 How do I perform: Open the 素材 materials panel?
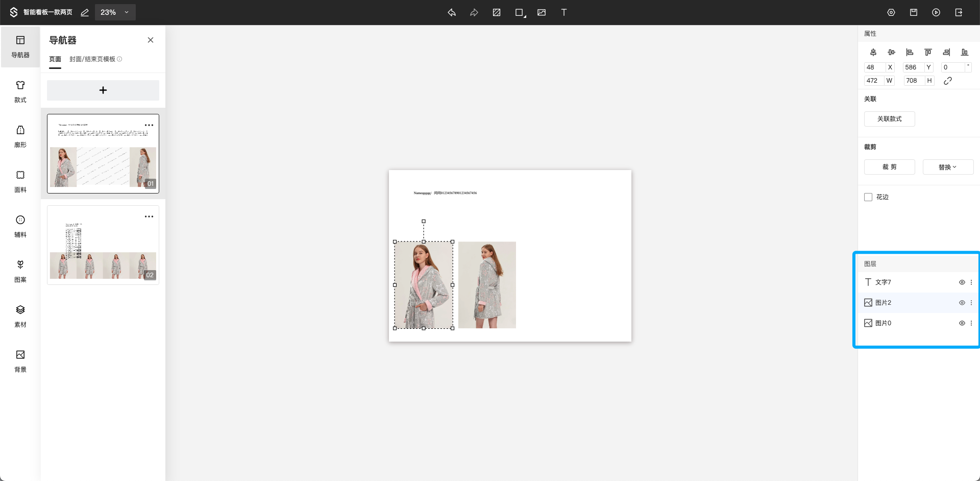(20, 316)
